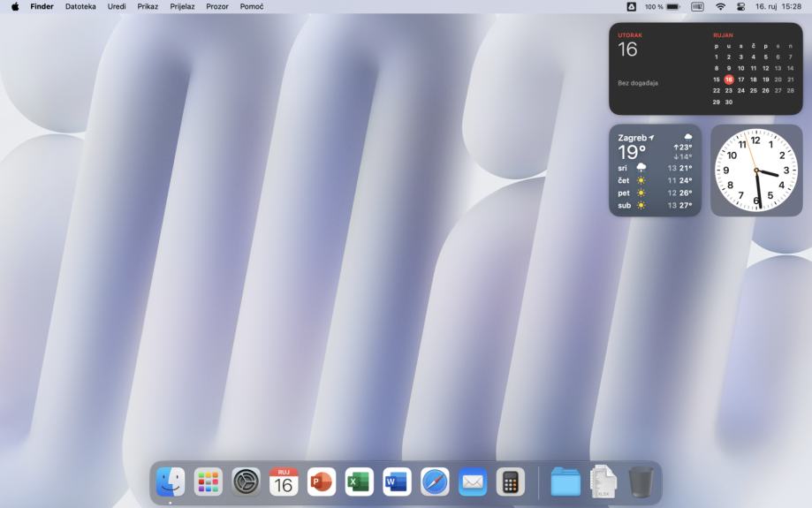The width and height of the screenshot is (812, 508).
Task: Click Zagreb weather widget
Action: pos(655,171)
